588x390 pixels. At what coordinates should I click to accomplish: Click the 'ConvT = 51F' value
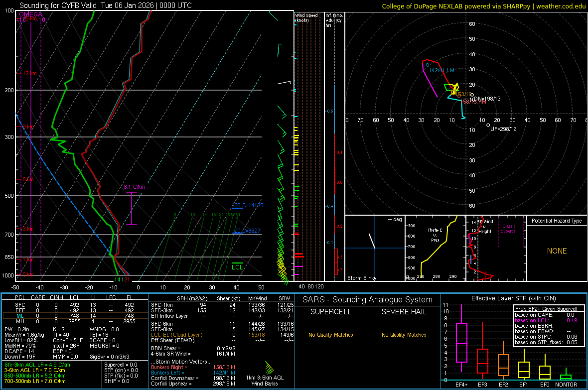[x=67, y=340]
